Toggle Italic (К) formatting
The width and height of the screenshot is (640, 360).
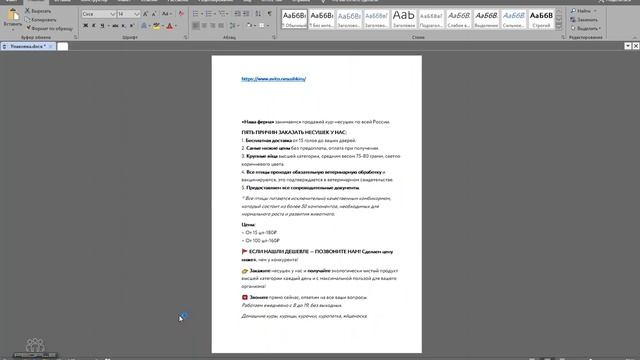(x=94, y=26)
